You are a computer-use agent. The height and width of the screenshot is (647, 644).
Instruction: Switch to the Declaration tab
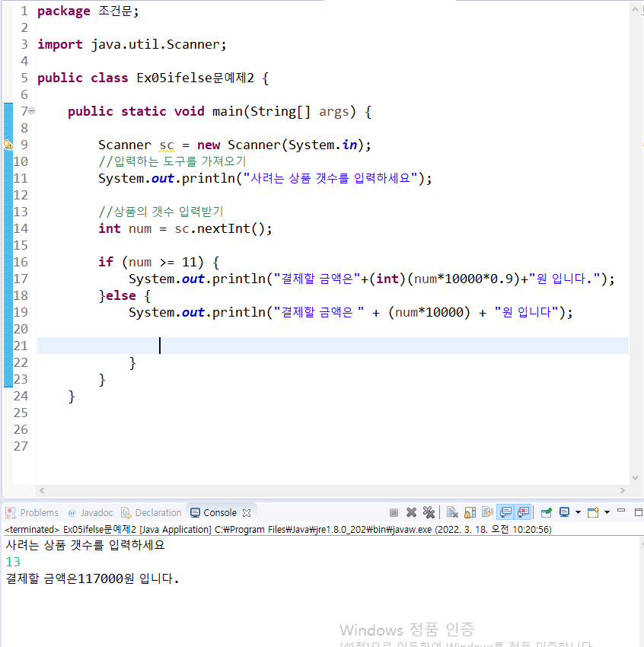(x=151, y=512)
